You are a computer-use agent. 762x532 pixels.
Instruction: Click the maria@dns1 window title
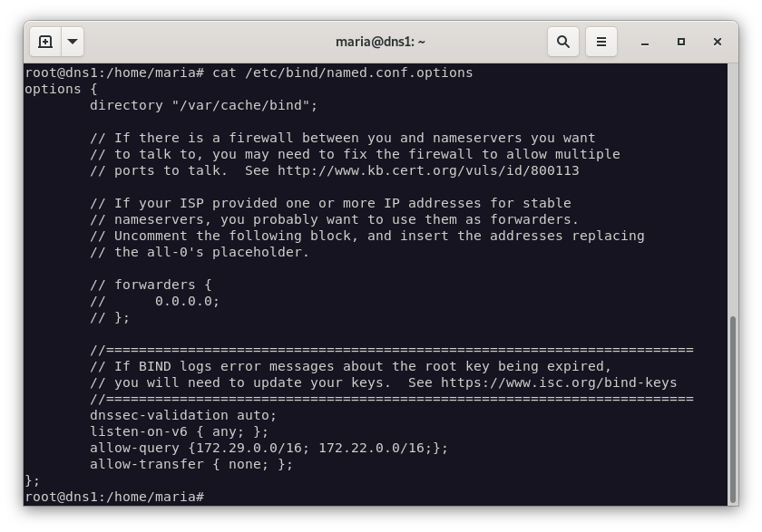[x=380, y=42]
